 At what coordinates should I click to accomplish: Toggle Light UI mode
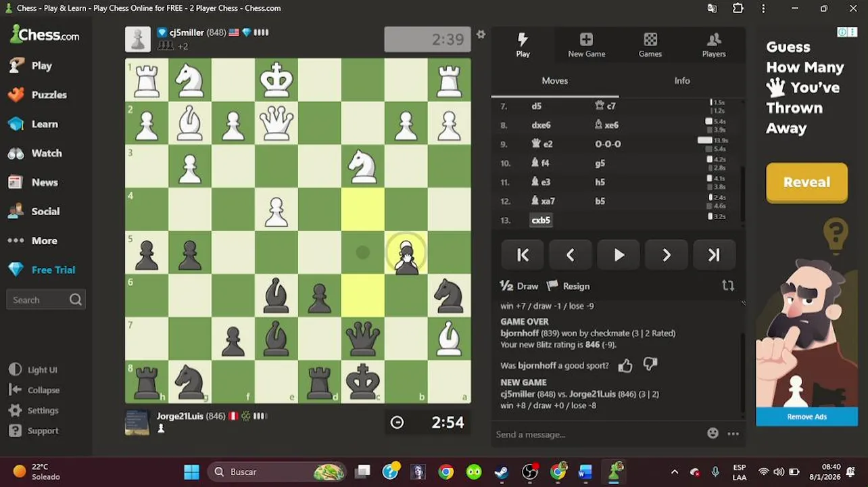(42, 370)
